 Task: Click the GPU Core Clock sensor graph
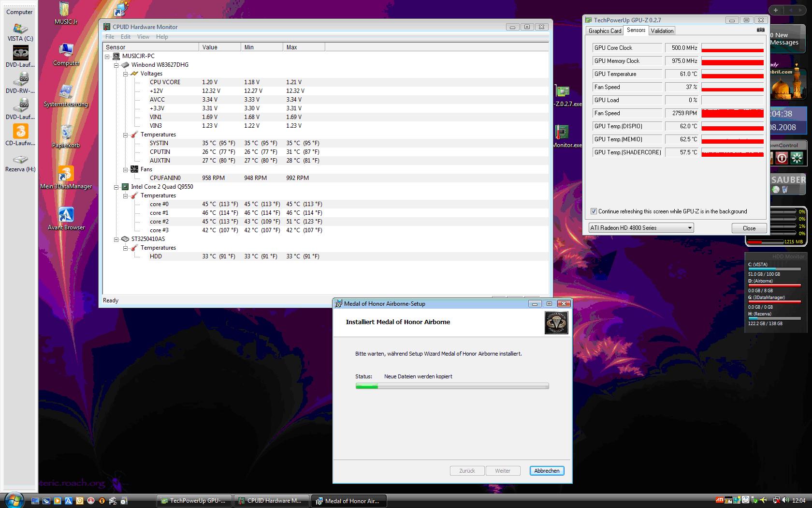coord(732,48)
